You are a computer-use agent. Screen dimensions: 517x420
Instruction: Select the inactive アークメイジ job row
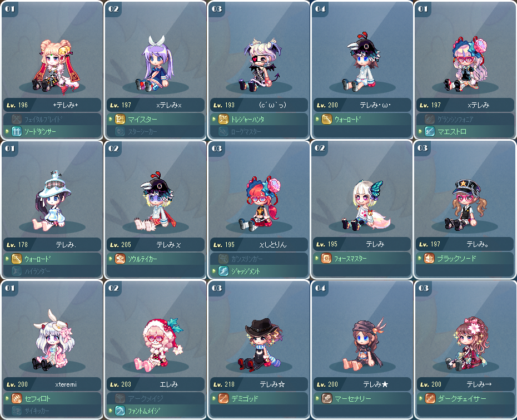pyautogui.click(x=156, y=398)
